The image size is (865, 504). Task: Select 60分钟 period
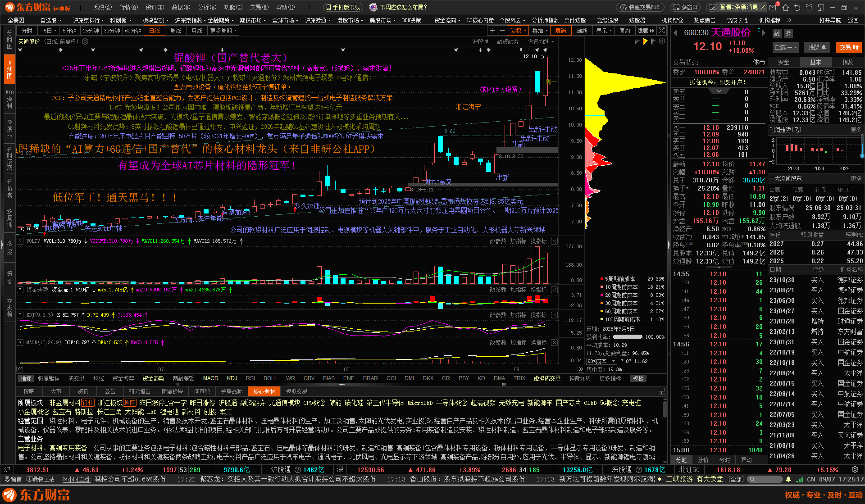pyautogui.click(x=133, y=31)
